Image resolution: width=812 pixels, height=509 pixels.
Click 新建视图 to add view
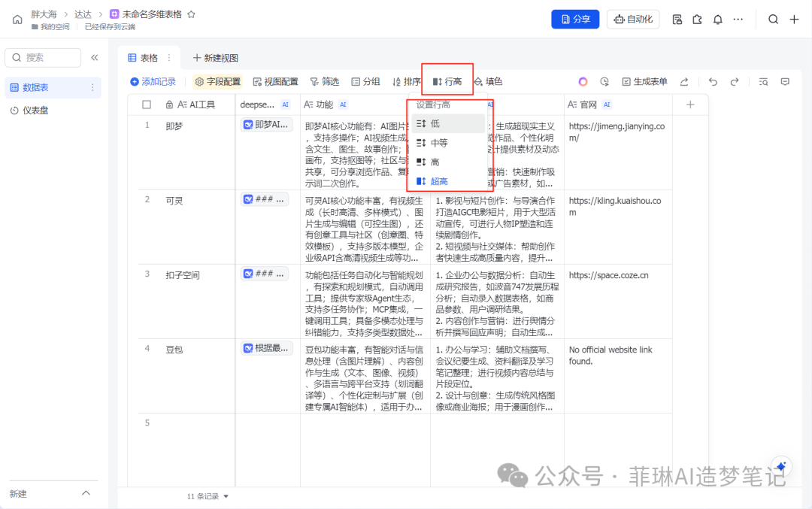point(216,58)
